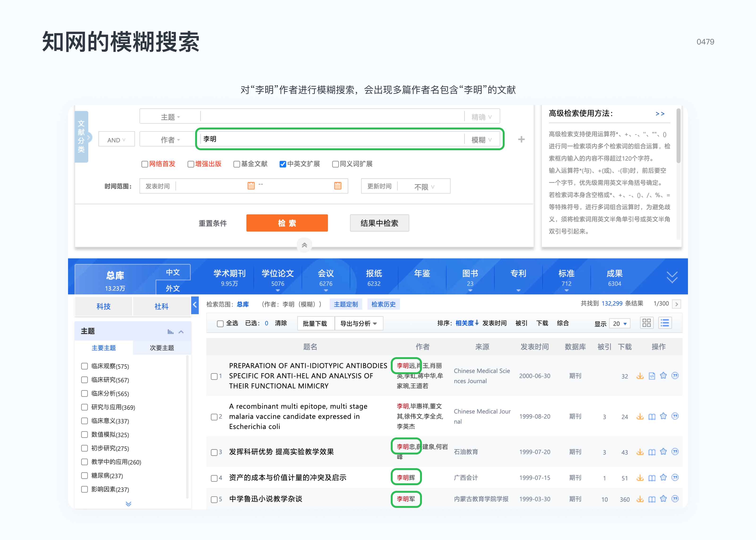756x540 pixels.
Task: Open the start date calendar picker
Action: 251,186
